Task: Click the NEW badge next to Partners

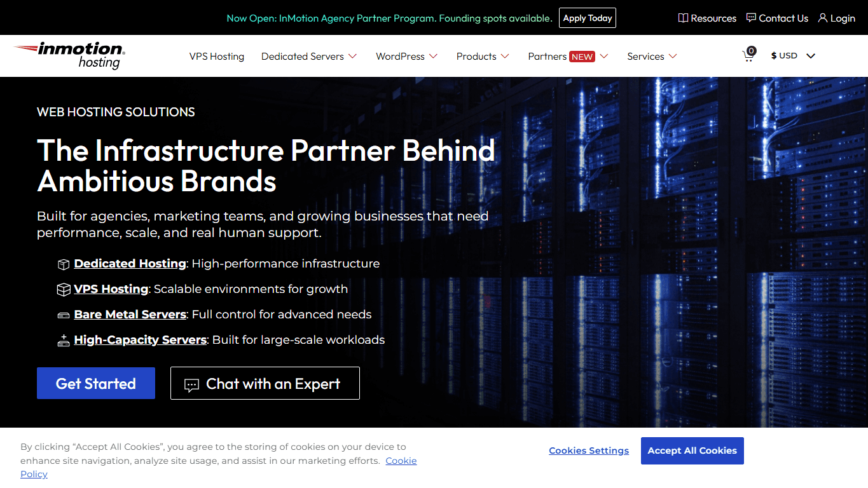Action: tap(582, 57)
